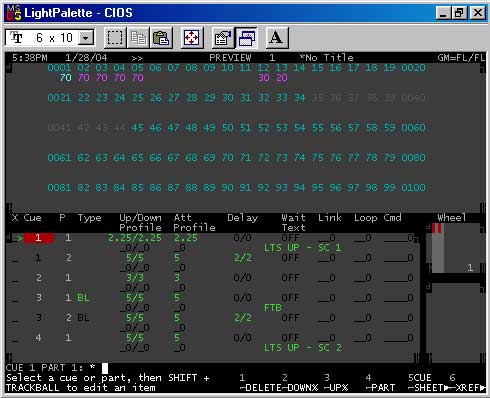490x398 pixels.
Task: Click the DOWN% softkey label
Action: coord(299,388)
